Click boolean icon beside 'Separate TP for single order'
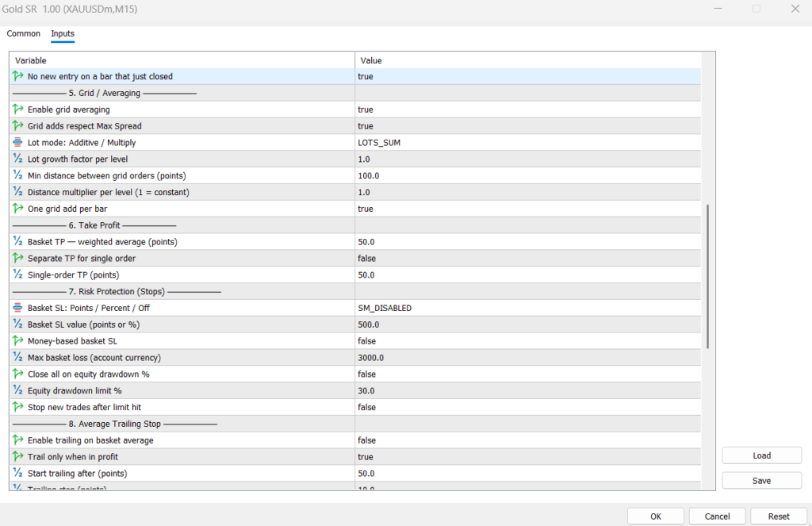The height and width of the screenshot is (526, 812). click(18, 258)
